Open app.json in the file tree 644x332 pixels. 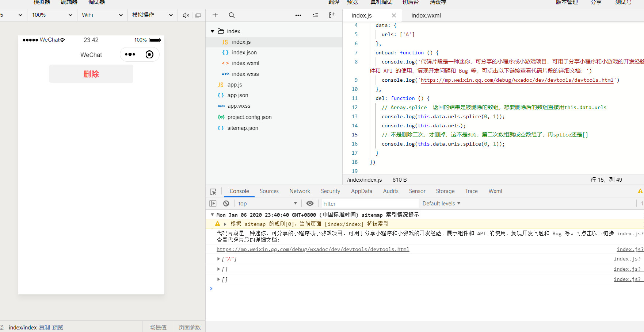[238, 95]
